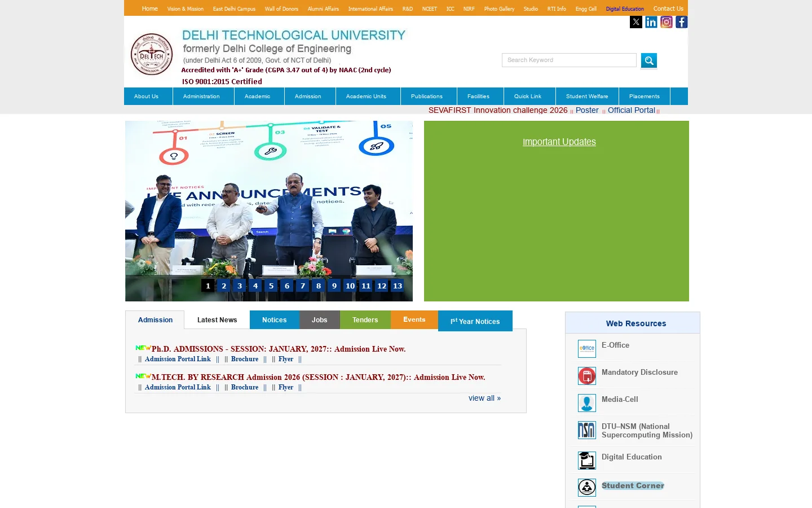Expand the Academic Units menu
812x508 pixels.
[366, 97]
